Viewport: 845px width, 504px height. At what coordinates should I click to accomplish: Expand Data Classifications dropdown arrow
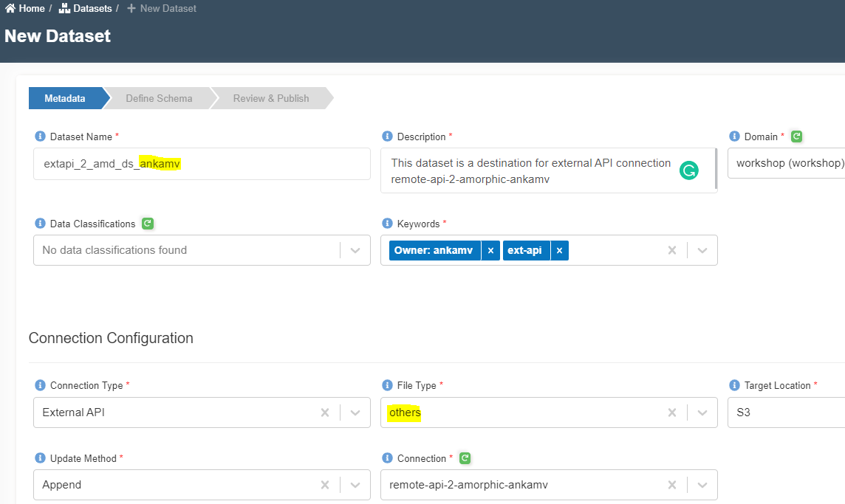click(x=355, y=250)
